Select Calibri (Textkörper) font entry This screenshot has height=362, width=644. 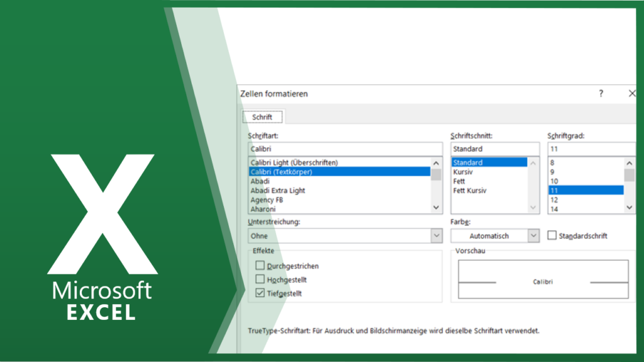coord(339,171)
